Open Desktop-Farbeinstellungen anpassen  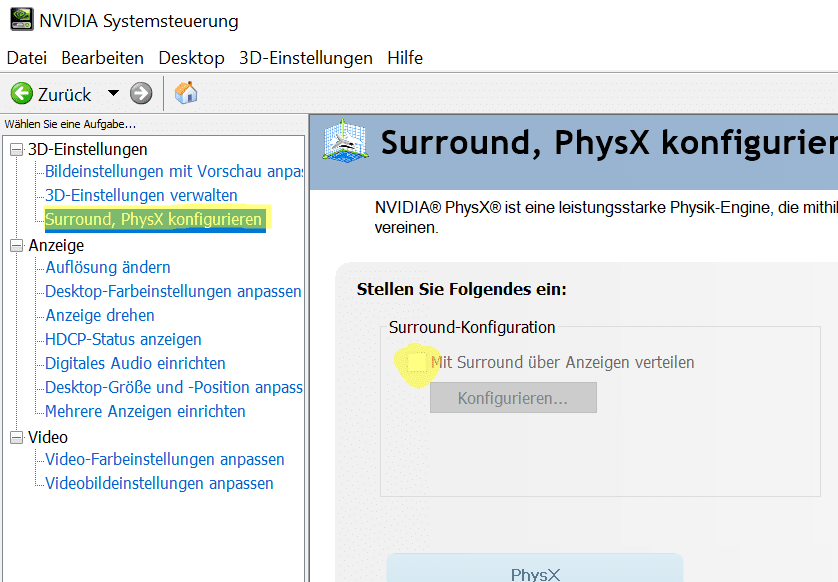(x=173, y=291)
